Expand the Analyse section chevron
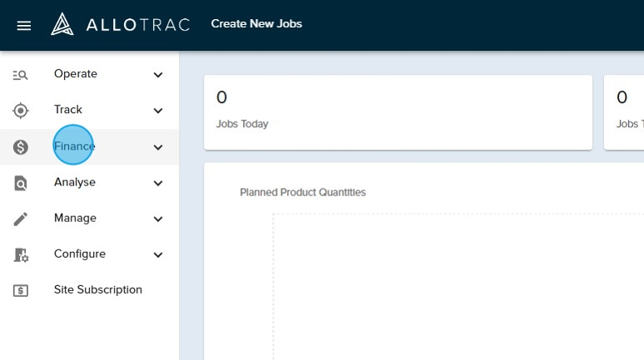This screenshot has width=644, height=360. pyautogui.click(x=158, y=183)
